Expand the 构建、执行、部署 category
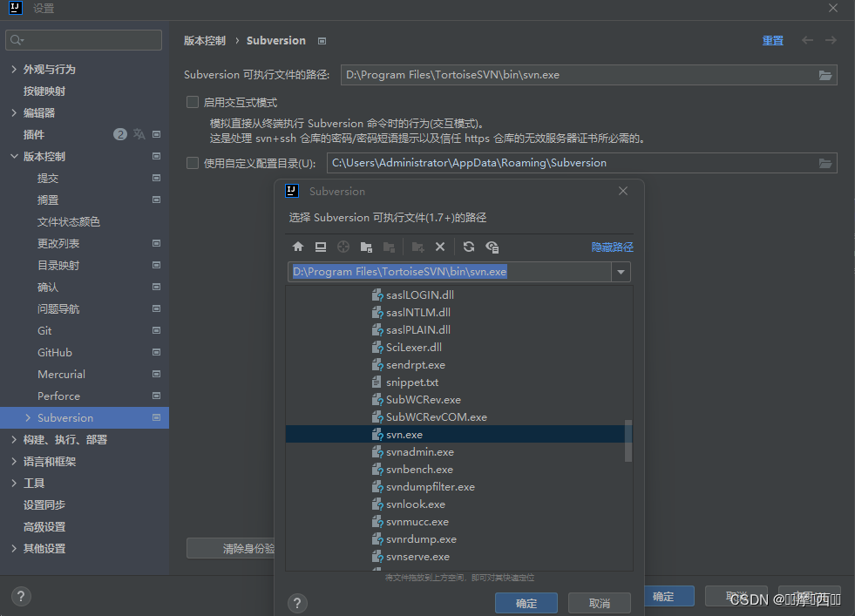The image size is (855, 616). coord(14,439)
